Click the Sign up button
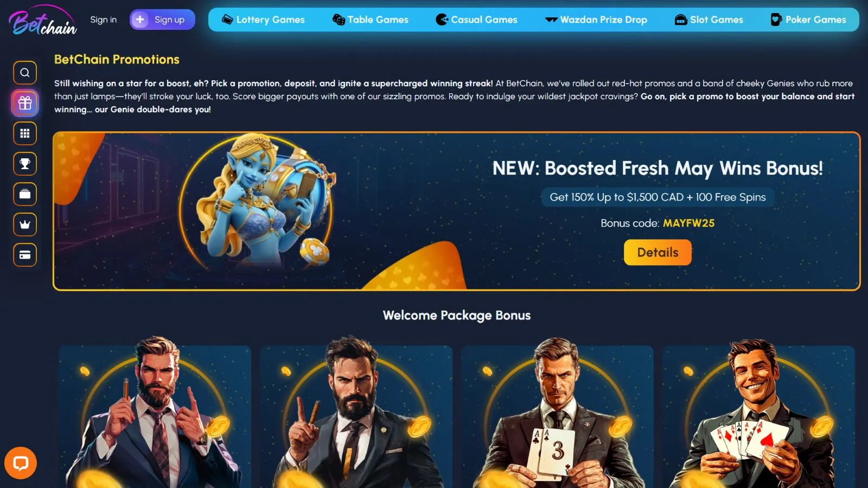The image size is (868, 488). pyautogui.click(x=162, y=20)
